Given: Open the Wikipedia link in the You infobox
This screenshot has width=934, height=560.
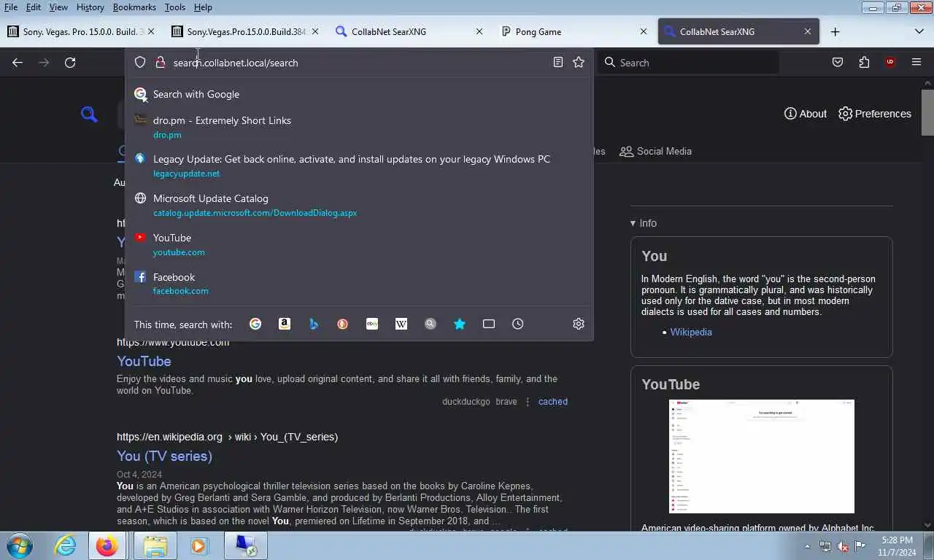Looking at the screenshot, I should pos(691,332).
